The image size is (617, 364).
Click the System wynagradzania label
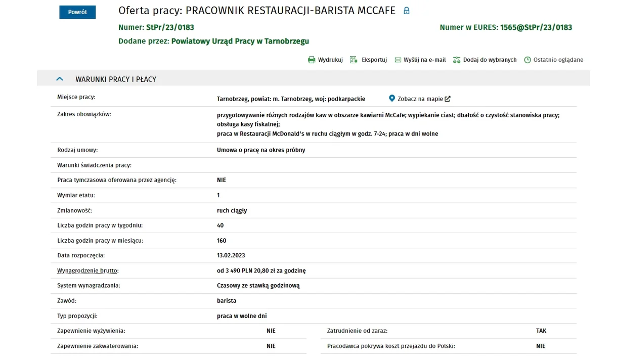click(x=89, y=286)
